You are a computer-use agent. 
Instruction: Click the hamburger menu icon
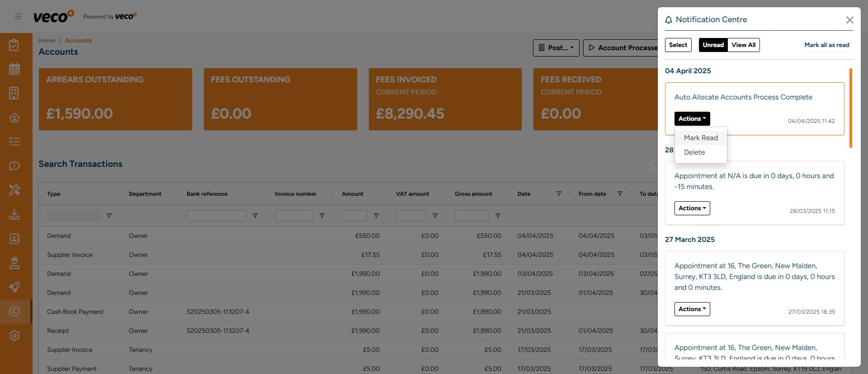18,16
